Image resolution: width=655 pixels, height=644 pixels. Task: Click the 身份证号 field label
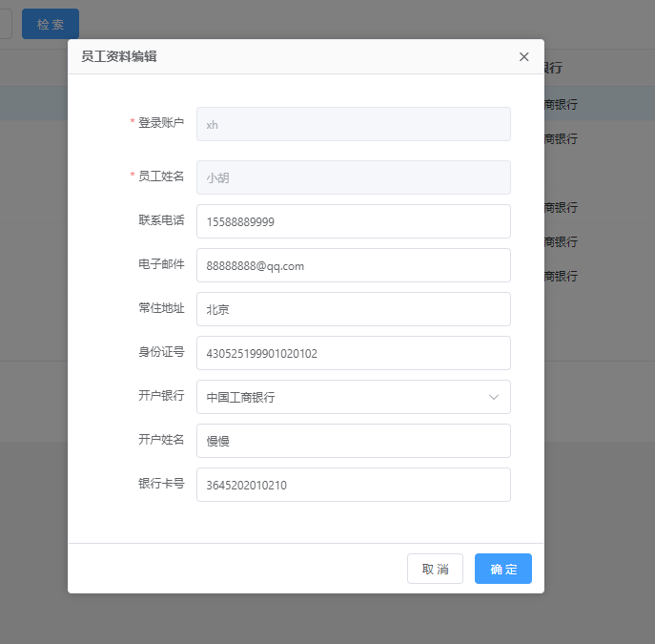click(161, 352)
